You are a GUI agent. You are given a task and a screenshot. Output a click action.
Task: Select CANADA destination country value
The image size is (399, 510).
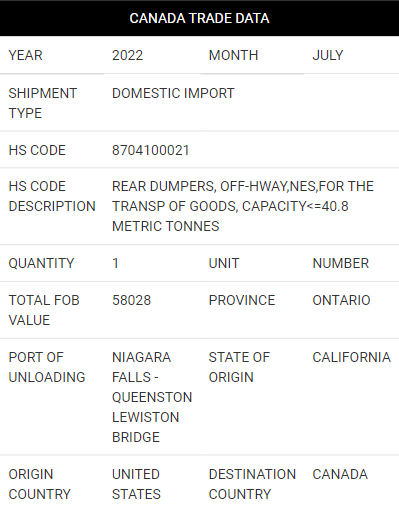[x=340, y=474]
